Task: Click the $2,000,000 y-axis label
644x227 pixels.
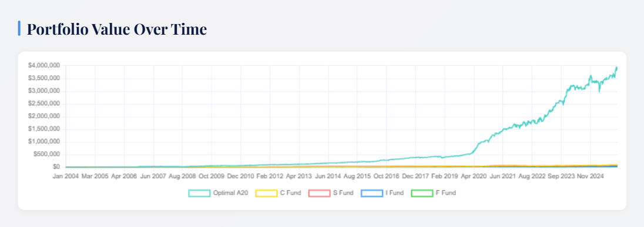Action: pos(44,116)
